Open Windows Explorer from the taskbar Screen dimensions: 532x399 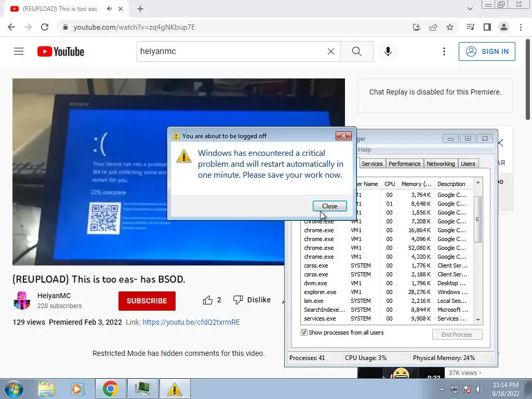tap(46, 389)
